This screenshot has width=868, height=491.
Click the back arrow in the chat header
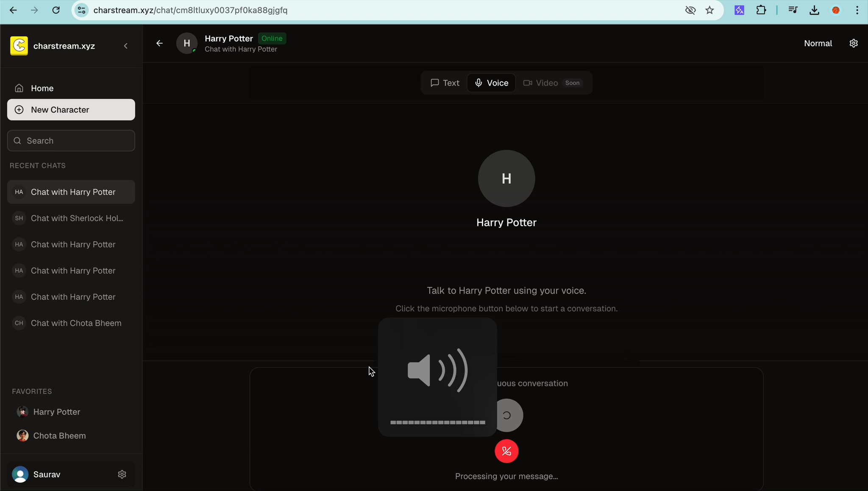159,43
